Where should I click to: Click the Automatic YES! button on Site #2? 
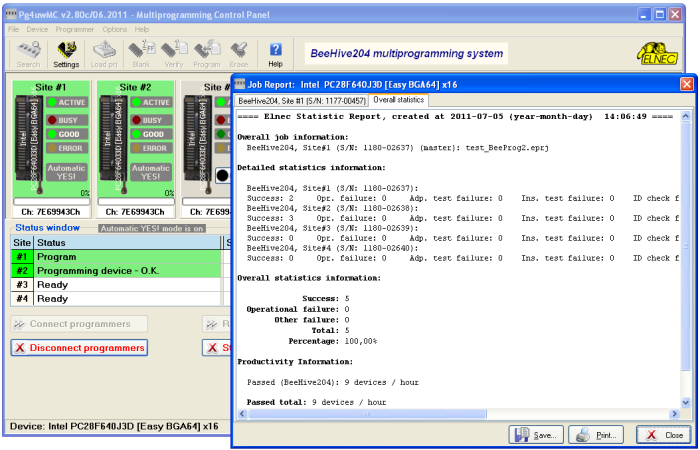point(151,172)
